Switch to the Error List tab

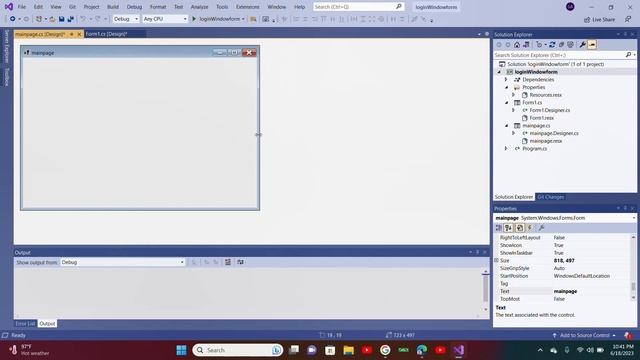tap(25, 323)
